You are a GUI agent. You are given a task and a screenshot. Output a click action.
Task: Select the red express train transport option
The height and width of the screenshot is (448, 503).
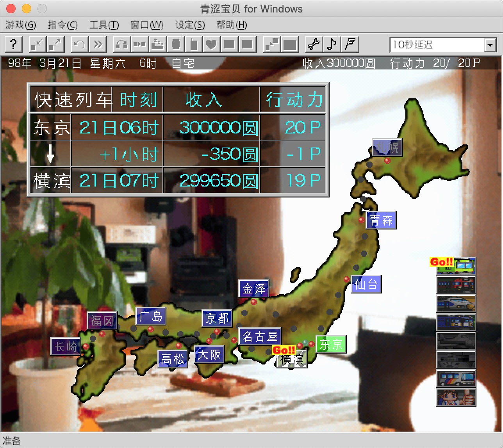(x=456, y=284)
